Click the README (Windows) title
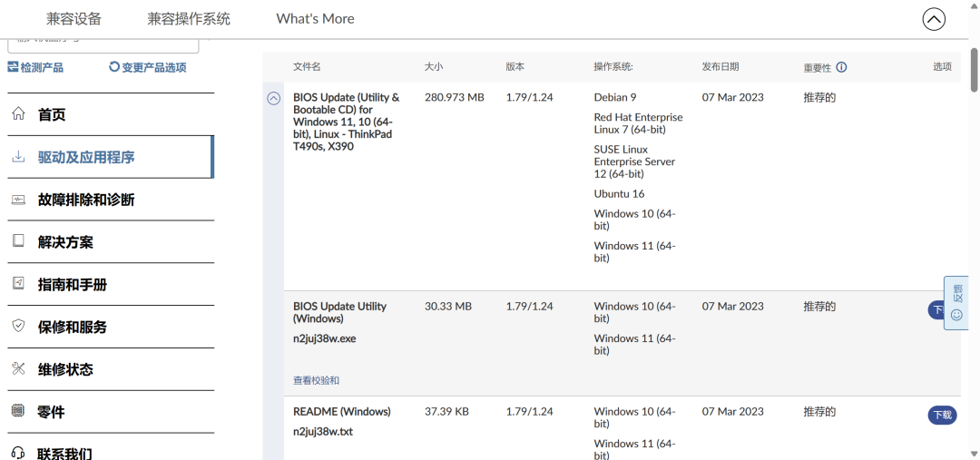980x460 pixels. pyautogui.click(x=342, y=411)
